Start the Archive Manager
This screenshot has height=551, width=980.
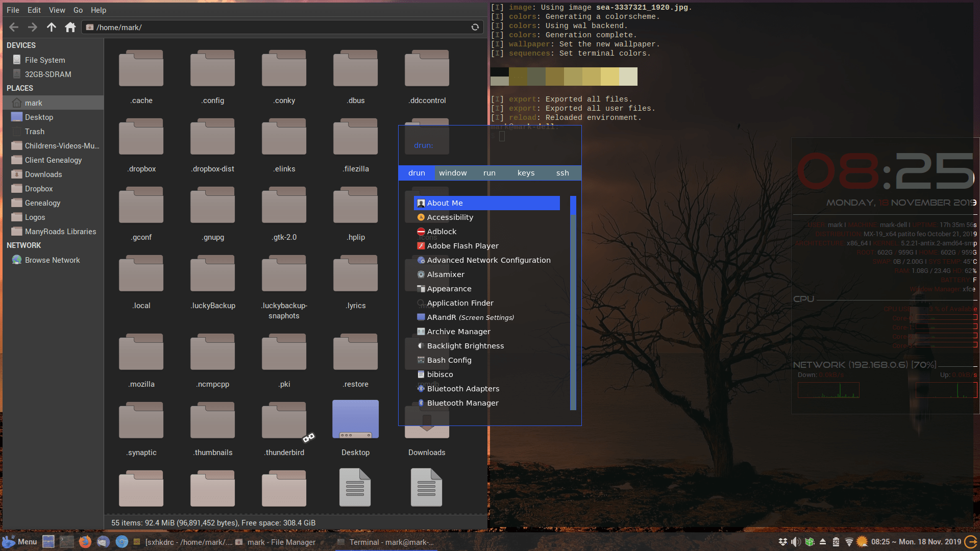coord(458,331)
